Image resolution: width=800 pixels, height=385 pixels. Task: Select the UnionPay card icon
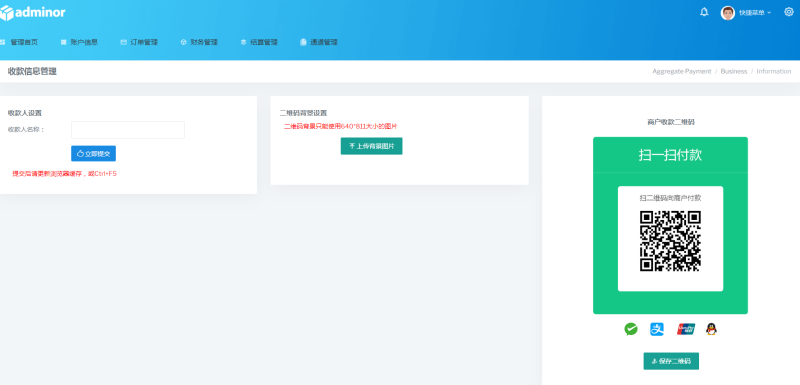[x=686, y=329]
